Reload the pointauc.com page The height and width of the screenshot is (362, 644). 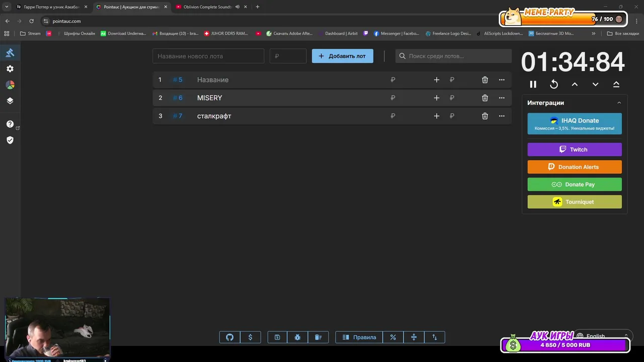tap(31, 21)
